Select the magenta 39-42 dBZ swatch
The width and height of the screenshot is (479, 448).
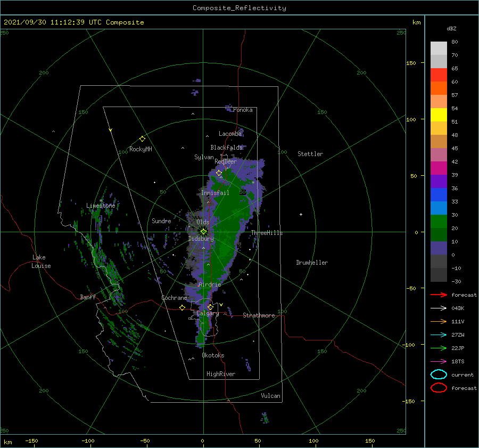click(x=439, y=168)
